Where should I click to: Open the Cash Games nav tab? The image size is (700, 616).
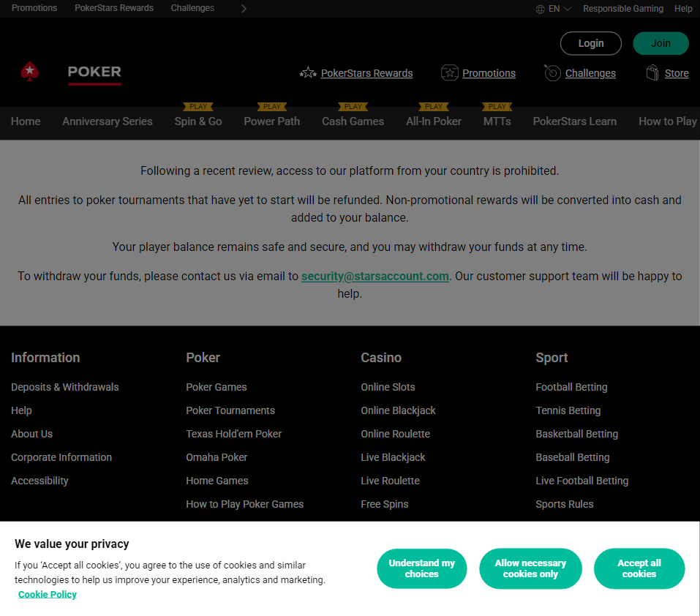[353, 121]
